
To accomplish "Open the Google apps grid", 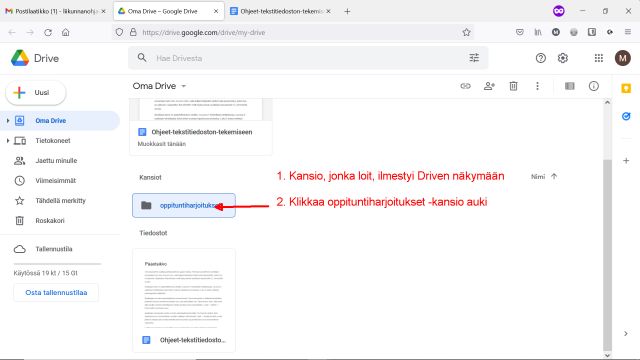I will pyautogui.click(x=599, y=58).
